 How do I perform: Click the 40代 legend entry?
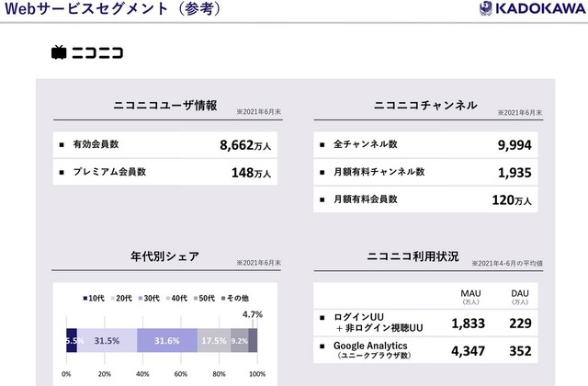point(176,298)
